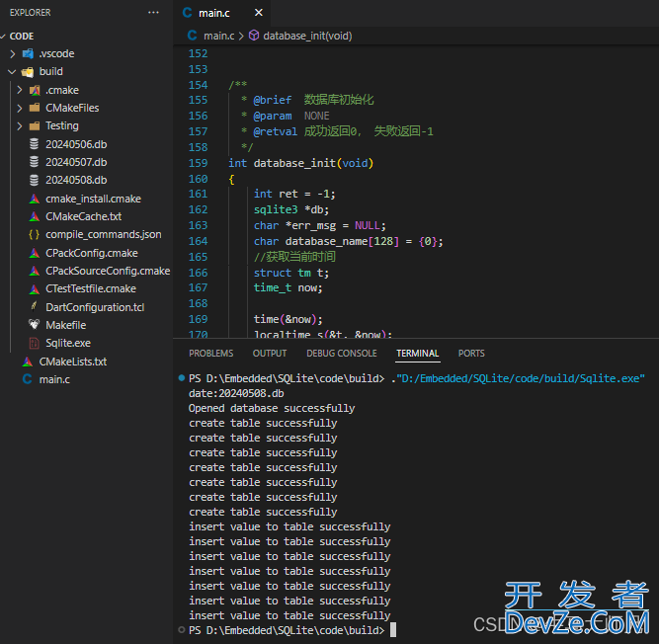Click the database icon for 20240506.db

coord(34,144)
